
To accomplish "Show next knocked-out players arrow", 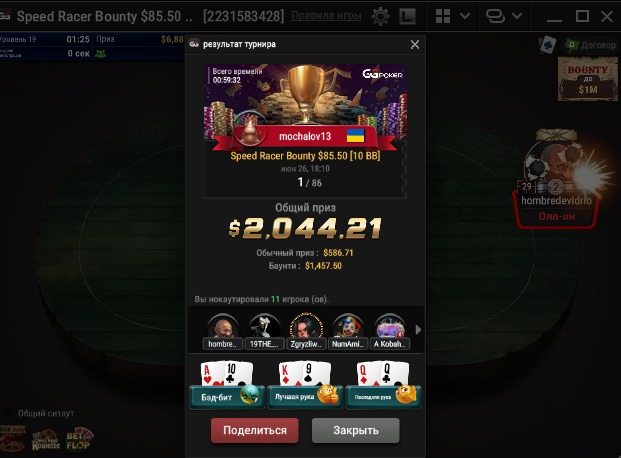I will click(418, 330).
